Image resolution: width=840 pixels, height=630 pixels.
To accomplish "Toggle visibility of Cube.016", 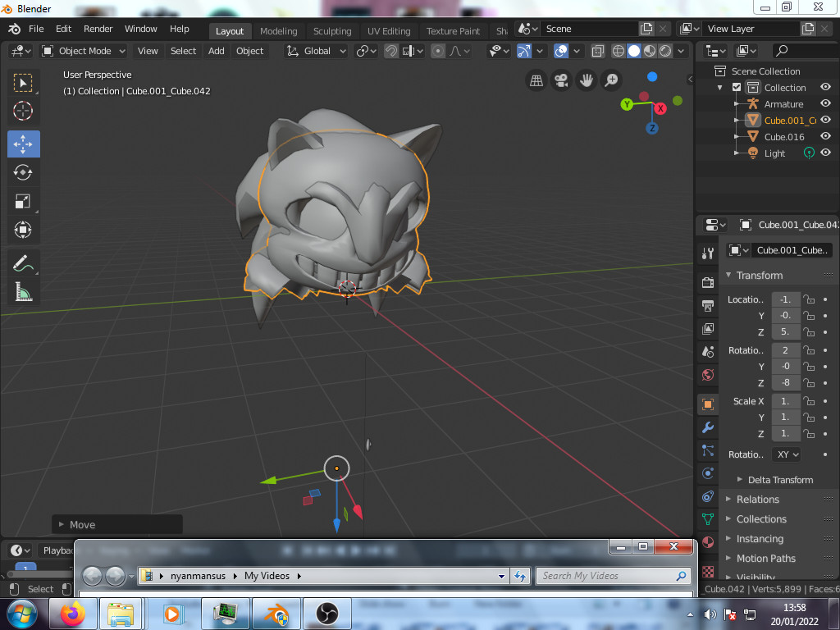I will 826,136.
